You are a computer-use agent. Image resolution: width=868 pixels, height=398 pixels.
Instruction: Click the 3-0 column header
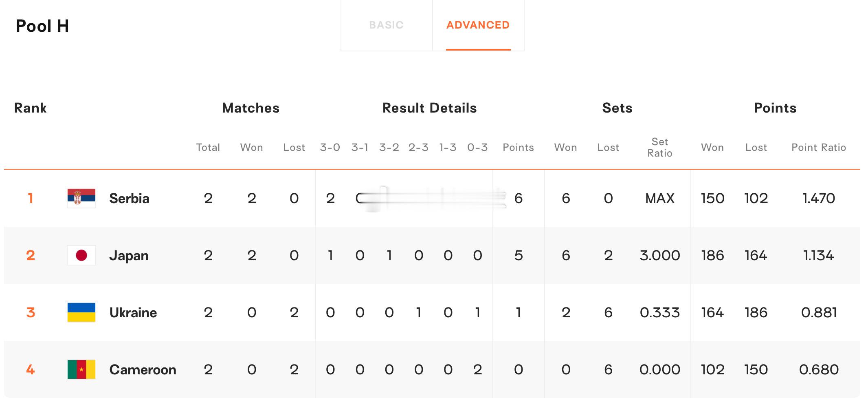pos(330,147)
